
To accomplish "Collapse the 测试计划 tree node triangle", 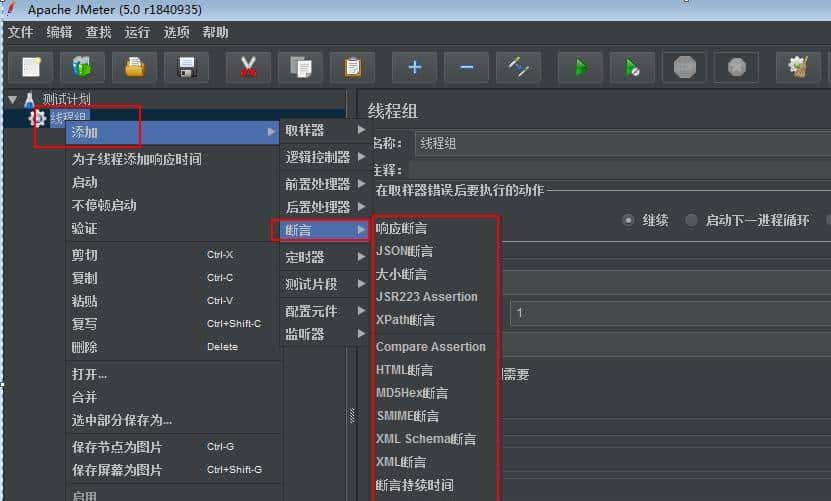I will coord(13,99).
